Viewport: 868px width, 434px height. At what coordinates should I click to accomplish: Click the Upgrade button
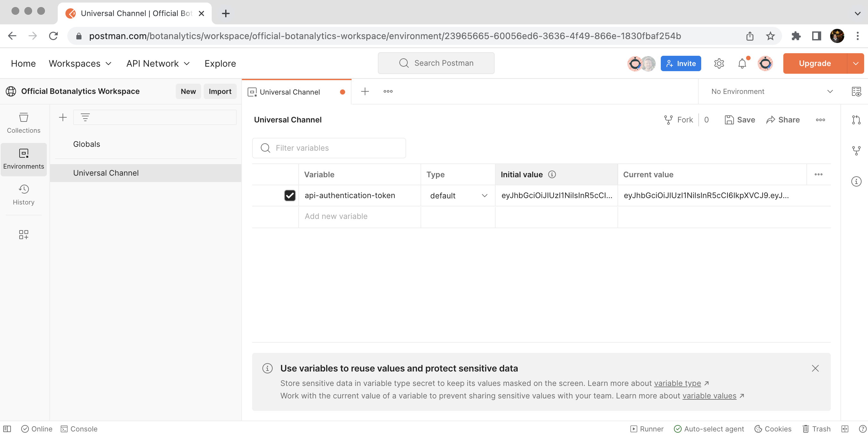pyautogui.click(x=815, y=63)
